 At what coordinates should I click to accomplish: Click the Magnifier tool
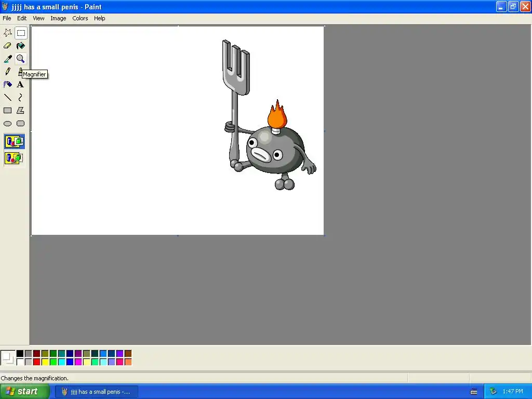21,59
